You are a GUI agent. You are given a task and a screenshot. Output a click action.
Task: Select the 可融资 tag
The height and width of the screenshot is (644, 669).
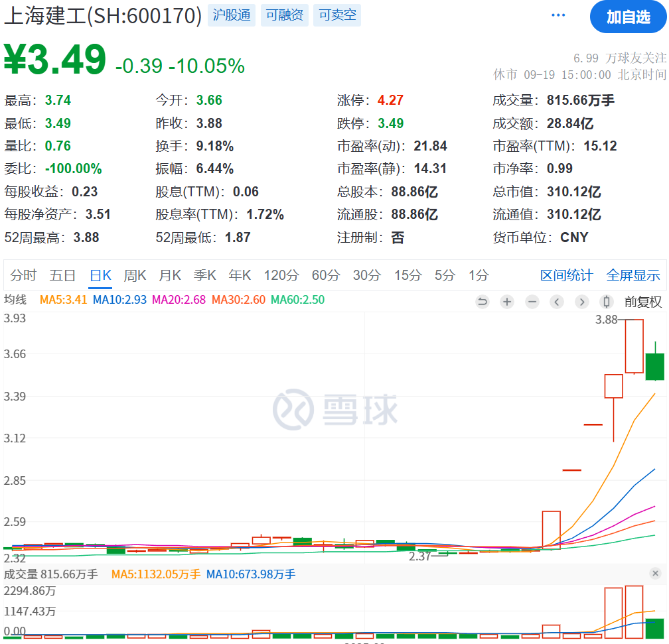pyautogui.click(x=285, y=15)
